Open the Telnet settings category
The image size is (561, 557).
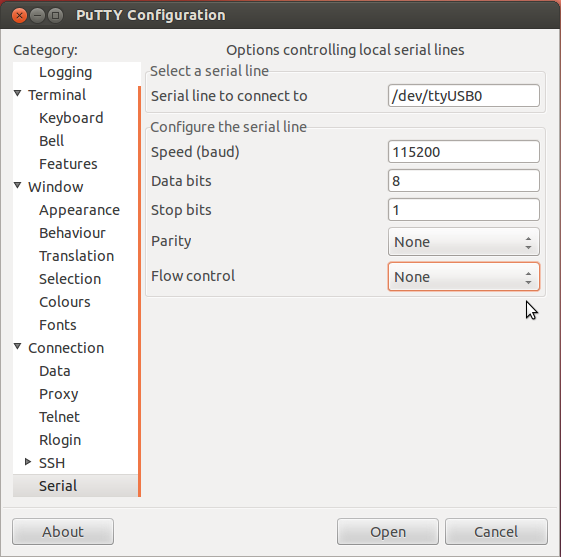coord(59,417)
